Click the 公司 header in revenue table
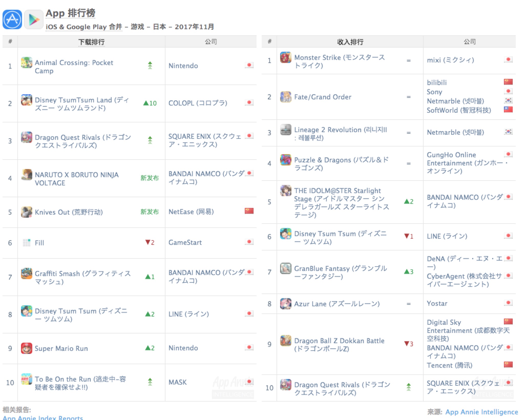527x420 pixels. point(470,42)
